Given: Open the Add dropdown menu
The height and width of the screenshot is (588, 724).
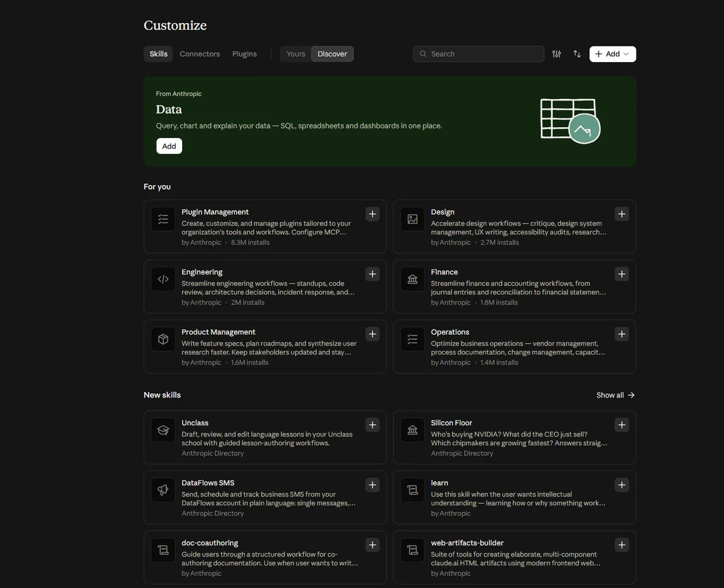Looking at the screenshot, I should coord(612,54).
